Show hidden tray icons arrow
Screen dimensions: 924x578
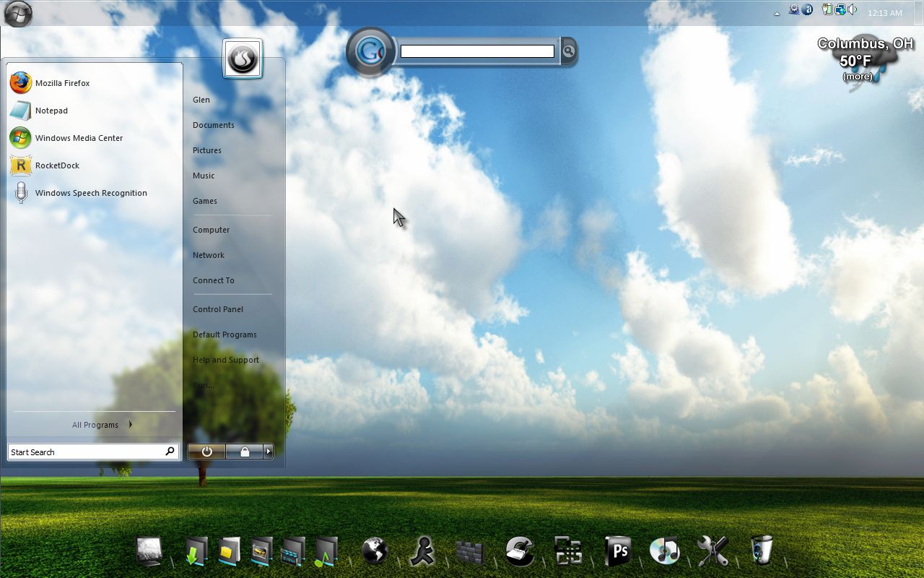pyautogui.click(x=777, y=13)
